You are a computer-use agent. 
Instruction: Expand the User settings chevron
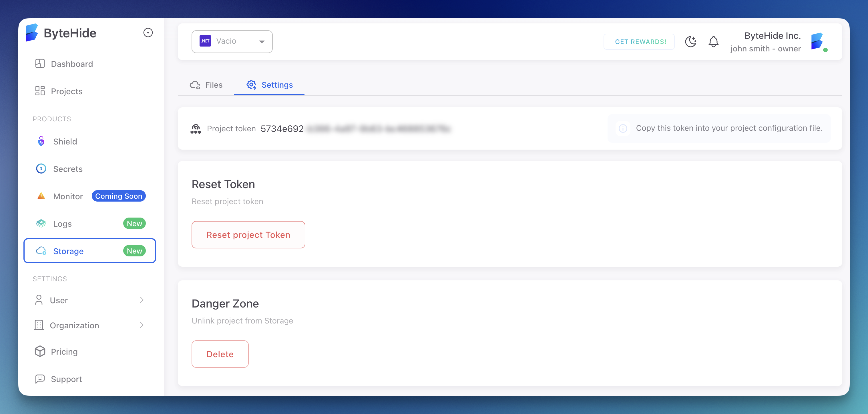[142, 300]
